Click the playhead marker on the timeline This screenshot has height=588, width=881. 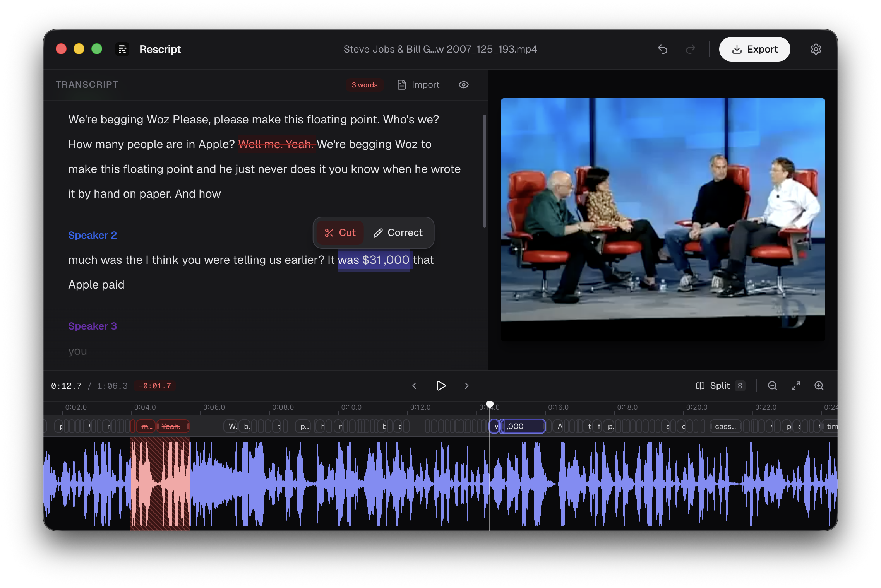point(490,404)
